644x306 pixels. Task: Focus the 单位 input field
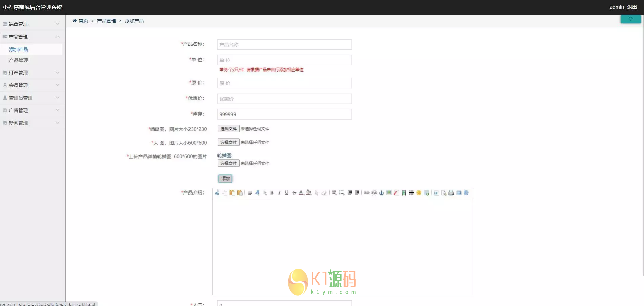pyautogui.click(x=284, y=60)
